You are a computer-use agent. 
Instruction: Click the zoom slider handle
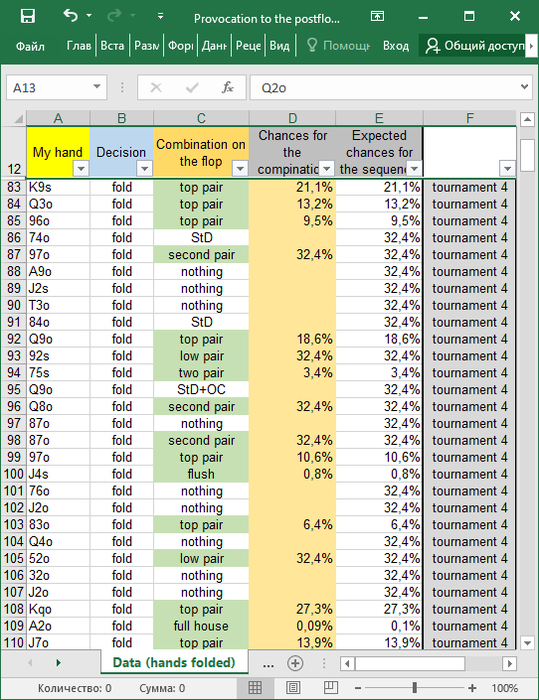click(x=415, y=688)
